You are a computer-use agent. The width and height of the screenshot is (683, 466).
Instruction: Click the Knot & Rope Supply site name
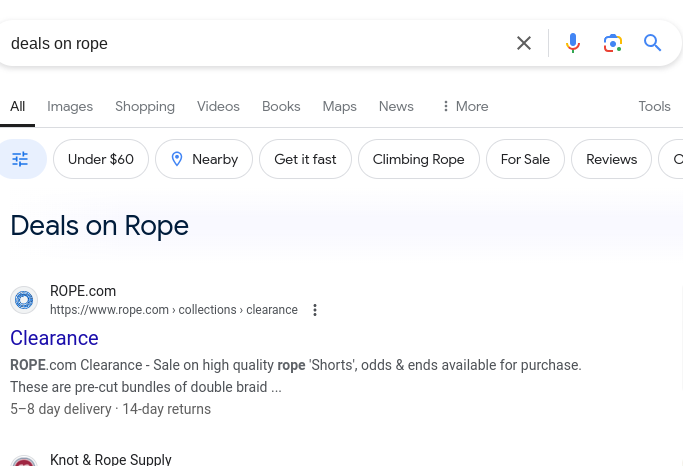click(111, 459)
